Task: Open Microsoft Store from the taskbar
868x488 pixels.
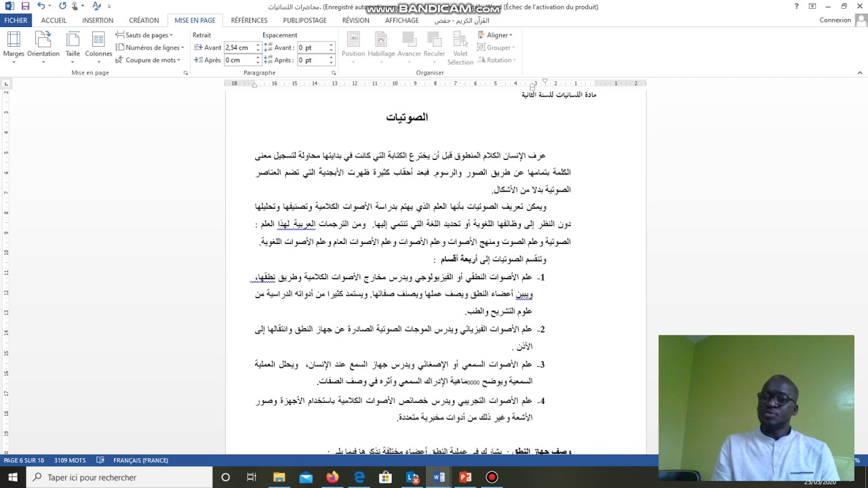Action: point(385,477)
